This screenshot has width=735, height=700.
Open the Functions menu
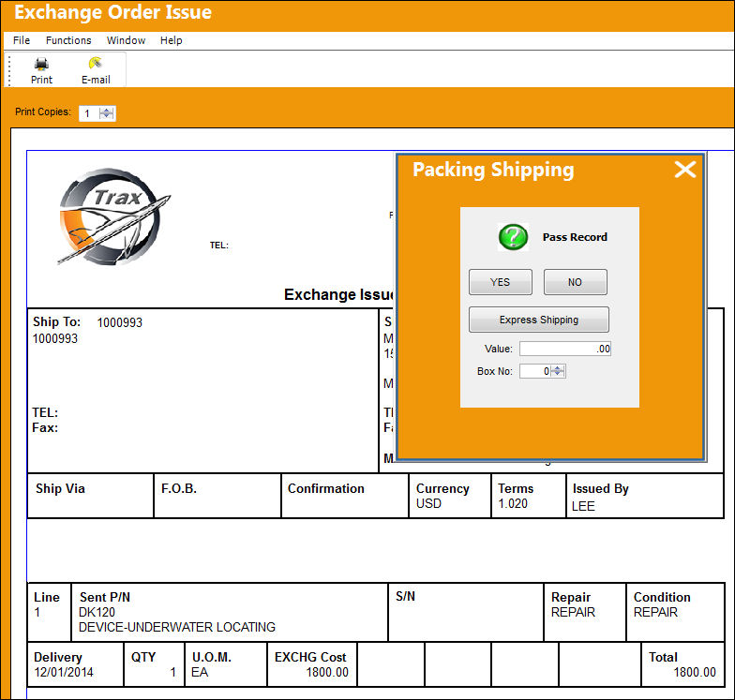click(68, 40)
